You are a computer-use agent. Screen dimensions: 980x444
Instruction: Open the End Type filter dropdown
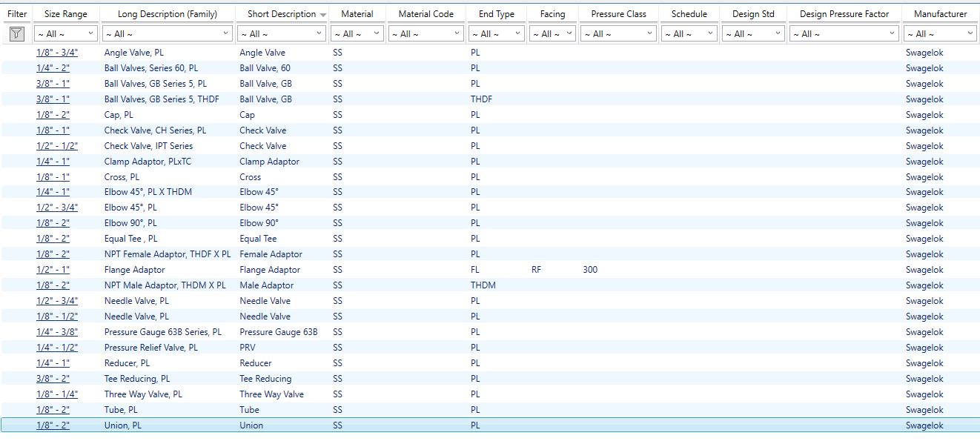tap(497, 33)
